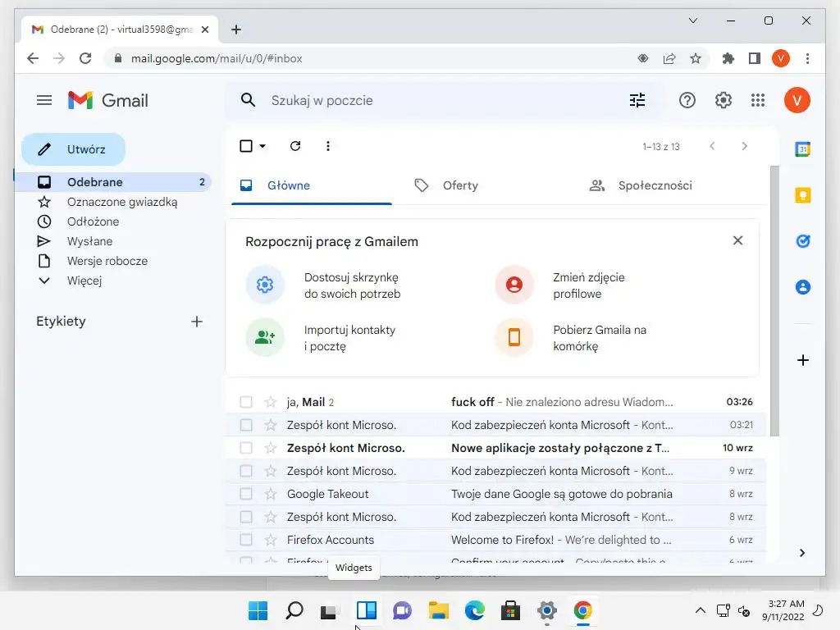Star the Welcome to Firefox email
This screenshot has height=630, width=840.
coord(271,540)
